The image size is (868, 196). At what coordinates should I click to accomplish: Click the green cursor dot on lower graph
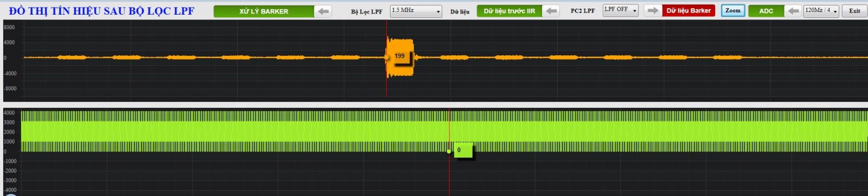(x=449, y=151)
